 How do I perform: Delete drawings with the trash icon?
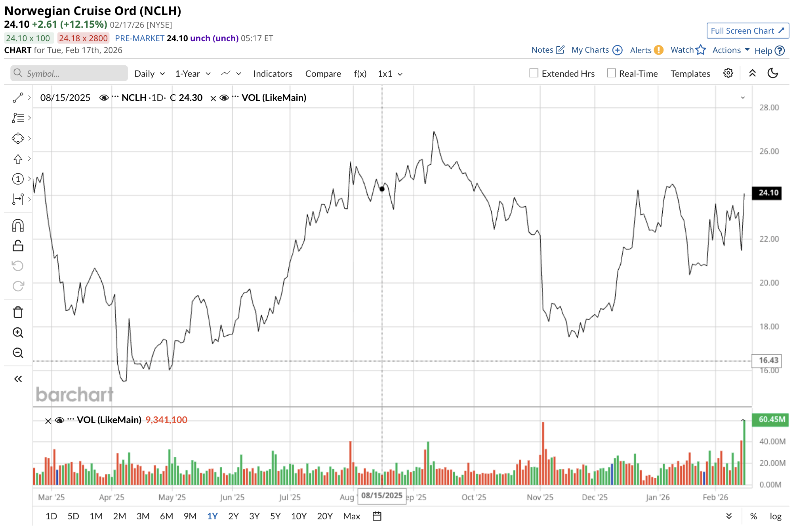(18, 312)
